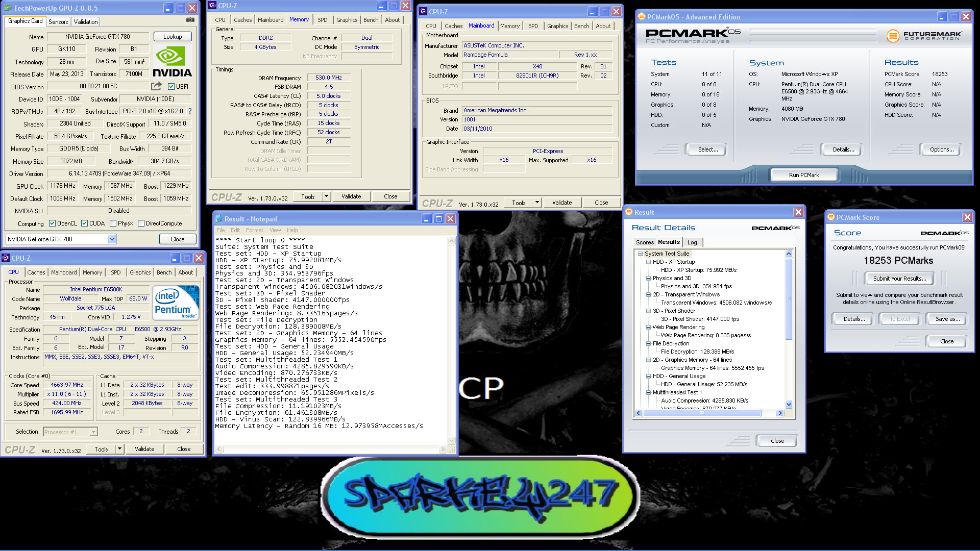Open SPD tab in CPU-Z Memory window
The height and width of the screenshot is (551, 980).
[322, 20]
